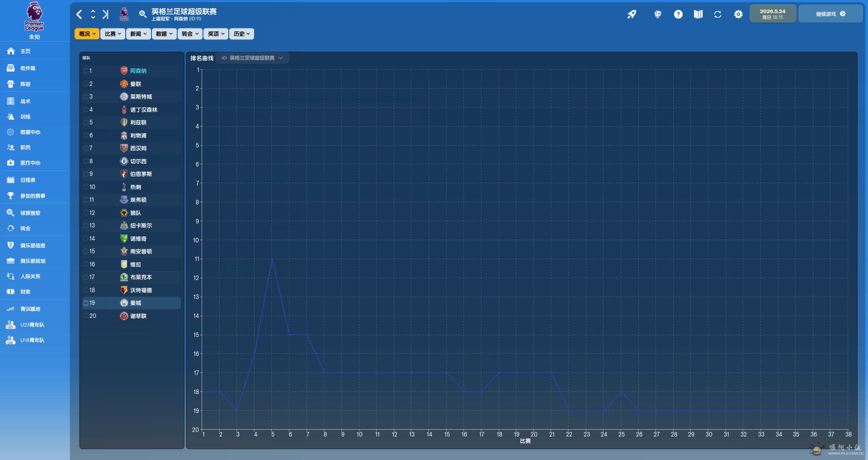Open 收件箱 inbox in the sidebar
Image resolution: width=868 pixels, height=460 pixels.
(x=28, y=68)
